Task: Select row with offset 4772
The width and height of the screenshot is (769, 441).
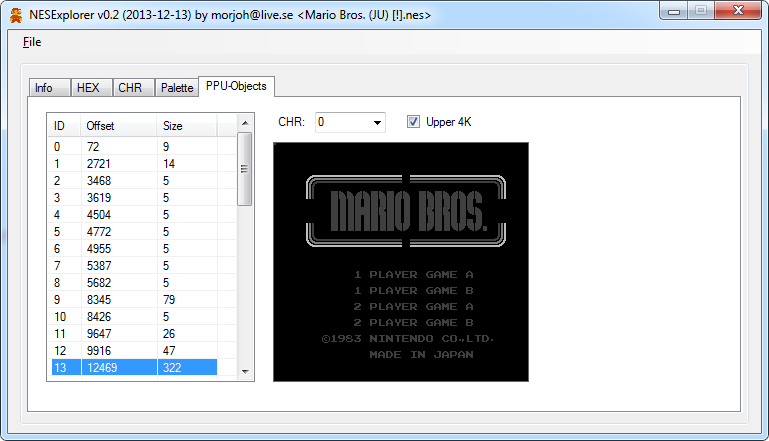Action: pyautogui.click(x=134, y=232)
